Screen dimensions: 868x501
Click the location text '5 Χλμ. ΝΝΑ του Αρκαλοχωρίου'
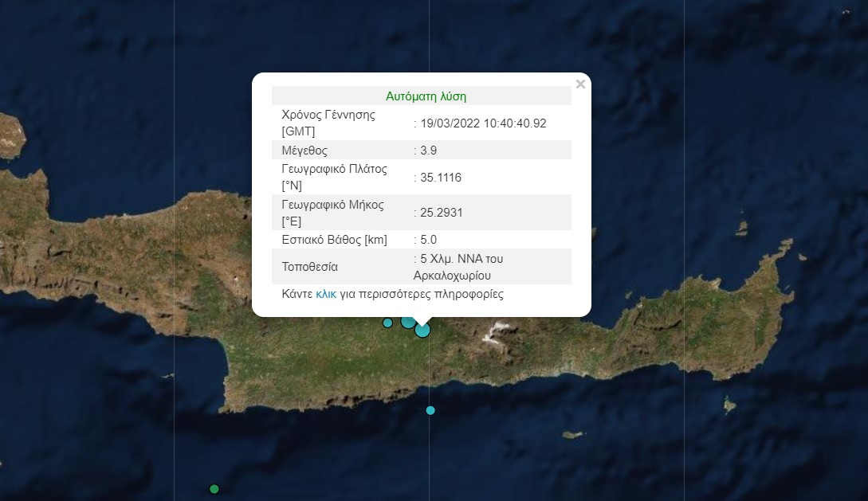pos(461,267)
